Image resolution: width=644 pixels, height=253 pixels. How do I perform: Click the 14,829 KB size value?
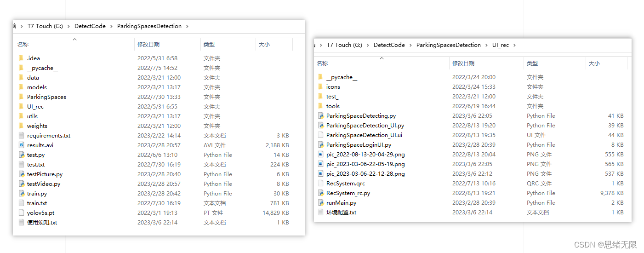pyautogui.click(x=275, y=213)
